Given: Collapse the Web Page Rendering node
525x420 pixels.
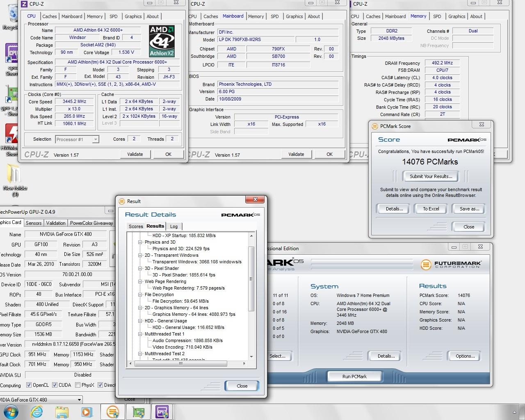Looking at the screenshot, I should point(140,281).
